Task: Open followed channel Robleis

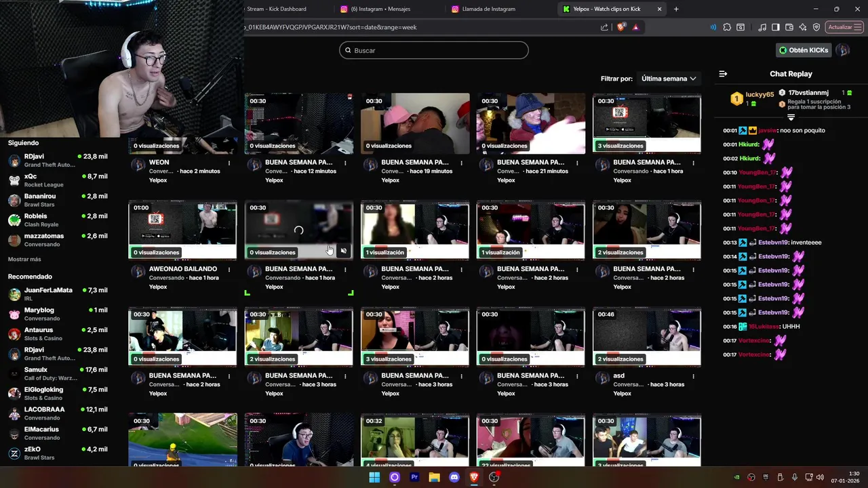Action: click(58, 220)
